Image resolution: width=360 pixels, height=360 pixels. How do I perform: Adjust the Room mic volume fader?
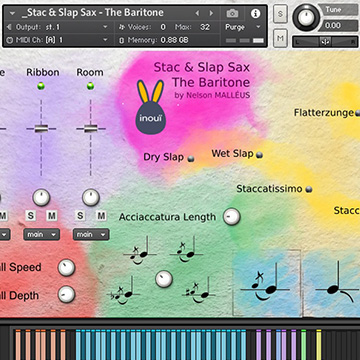click(x=90, y=129)
